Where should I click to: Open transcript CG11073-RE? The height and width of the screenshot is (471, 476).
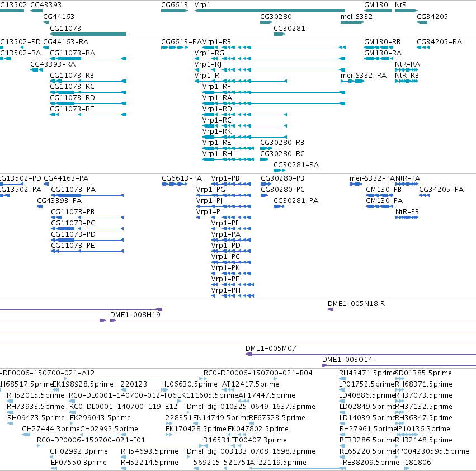tap(72, 109)
